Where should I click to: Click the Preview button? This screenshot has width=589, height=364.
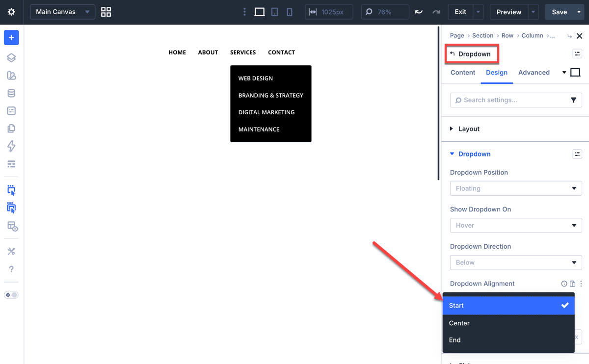click(x=509, y=12)
